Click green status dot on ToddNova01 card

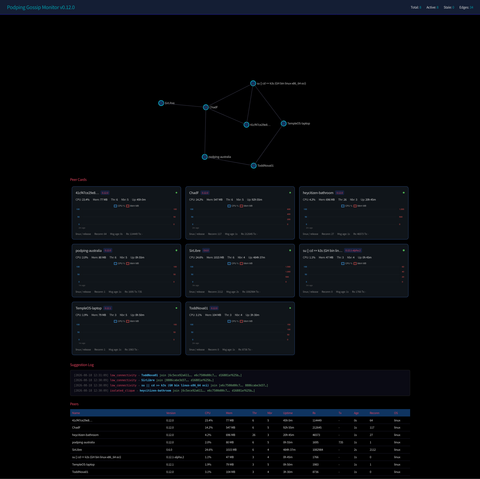[x=290, y=308]
